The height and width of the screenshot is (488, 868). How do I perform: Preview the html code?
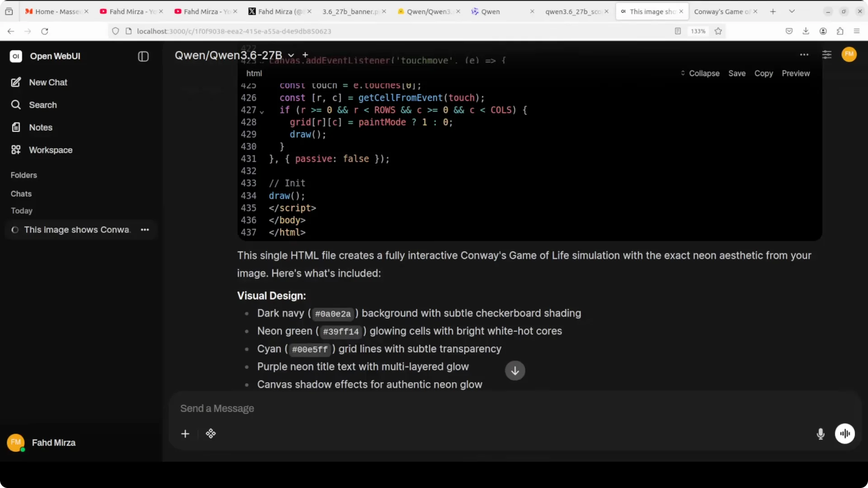(x=796, y=73)
